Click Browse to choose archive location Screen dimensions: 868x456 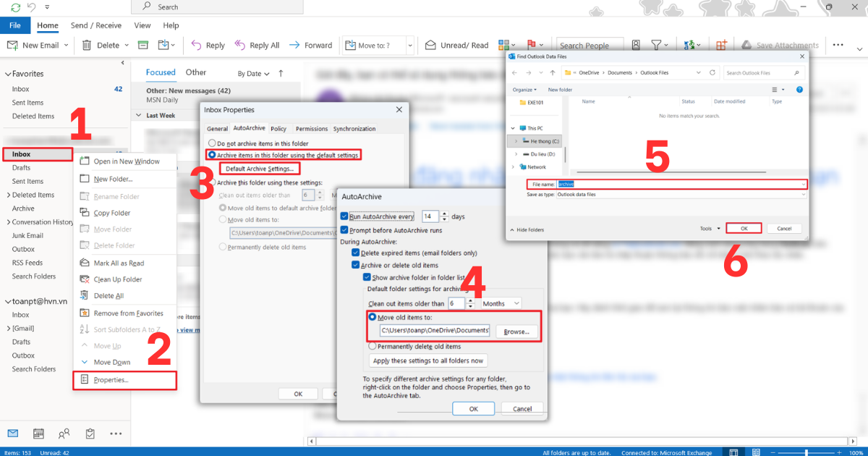tap(516, 332)
